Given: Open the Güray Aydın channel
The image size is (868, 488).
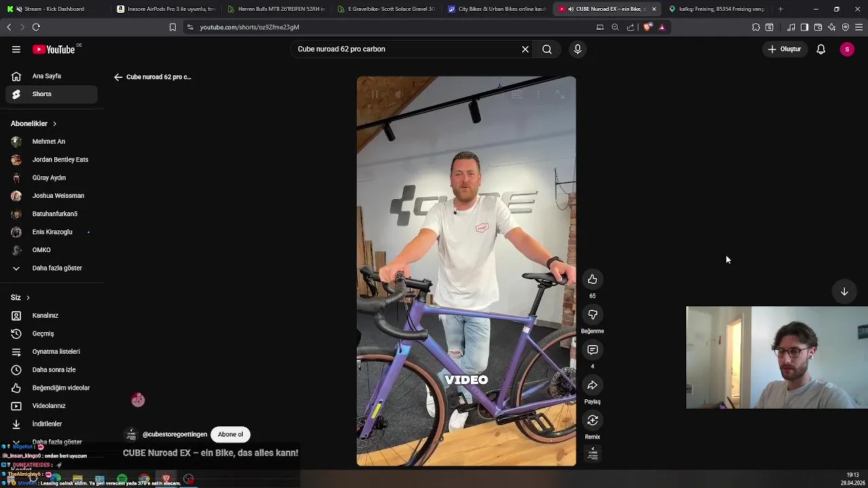Looking at the screenshot, I should point(52,178).
